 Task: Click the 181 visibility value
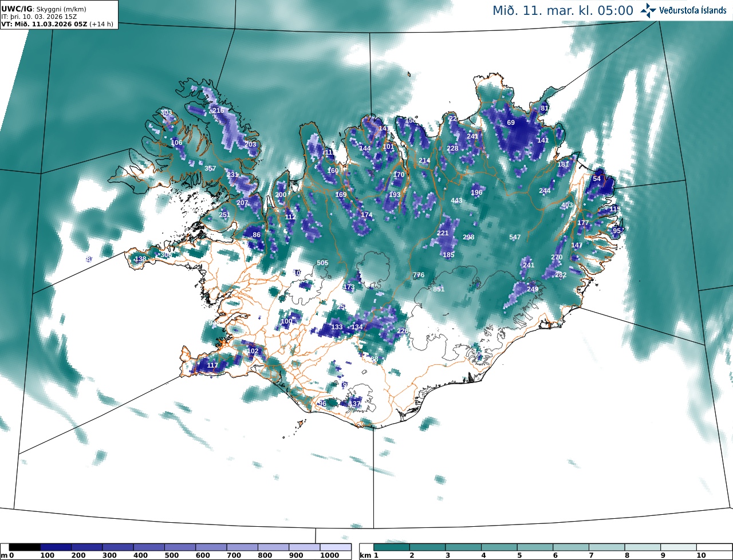(563, 164)
